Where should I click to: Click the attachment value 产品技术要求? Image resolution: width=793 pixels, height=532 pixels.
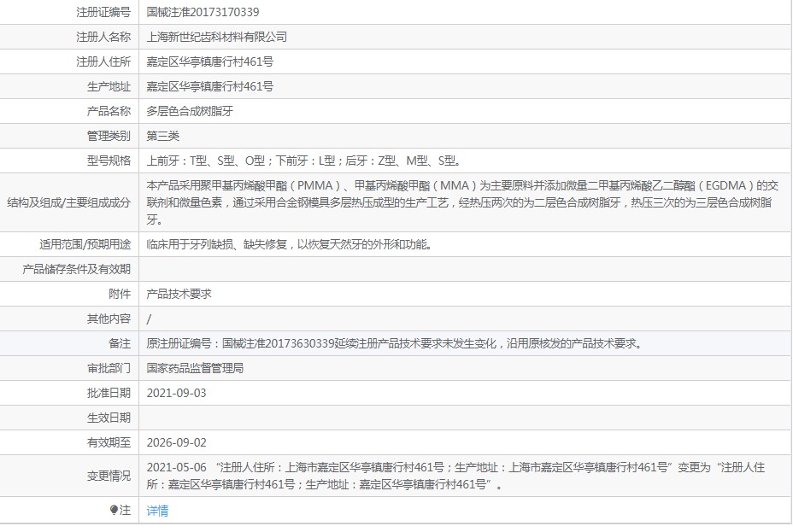click(x=179, y=294)
